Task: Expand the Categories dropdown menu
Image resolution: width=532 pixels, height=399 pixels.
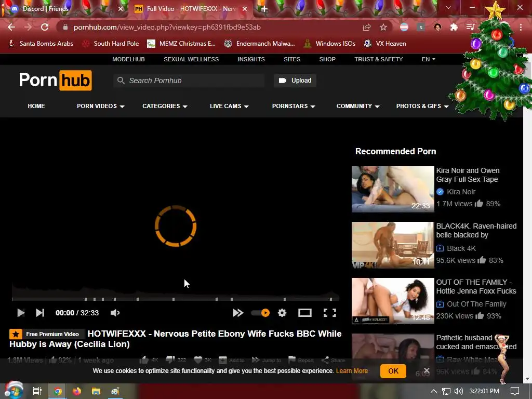Action: pyautogui.click(x=165, y=106)
